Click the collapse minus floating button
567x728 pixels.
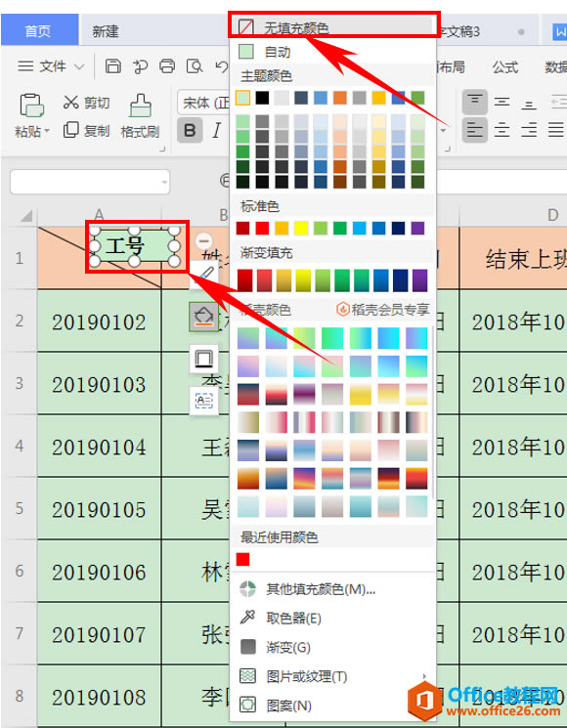204,241
